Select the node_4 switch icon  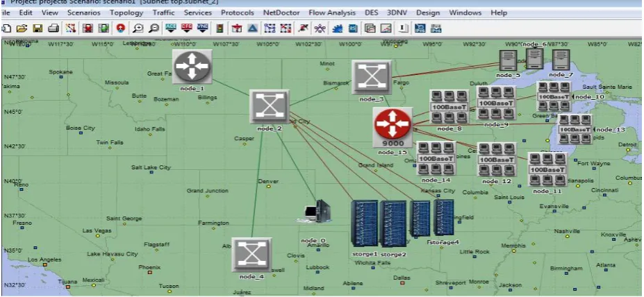coord(251,255)
